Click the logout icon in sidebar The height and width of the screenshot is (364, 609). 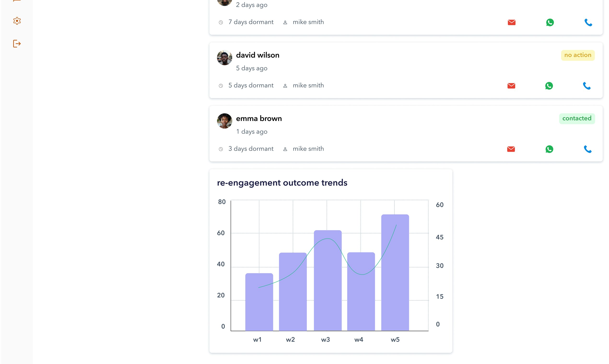(17, 44)
